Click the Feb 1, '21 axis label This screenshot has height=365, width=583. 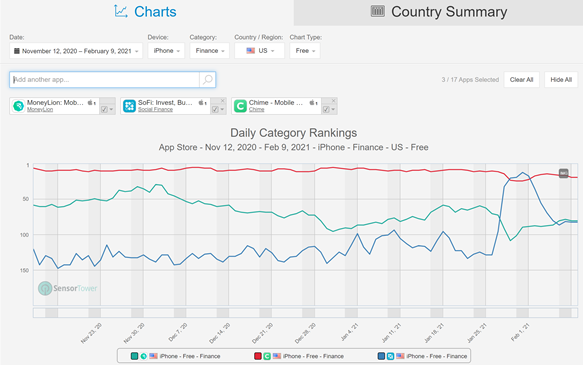[x=520, y=332]
